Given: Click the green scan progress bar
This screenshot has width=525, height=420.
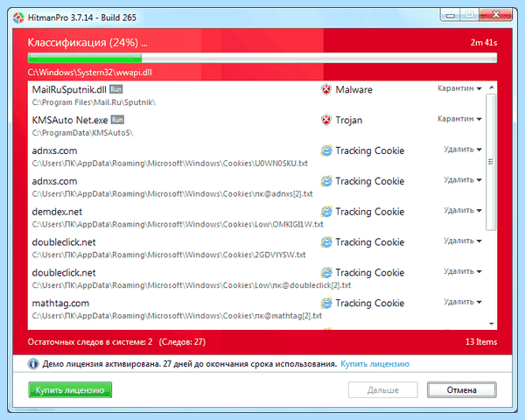Looking at the screenshot, I should point(262,58).
